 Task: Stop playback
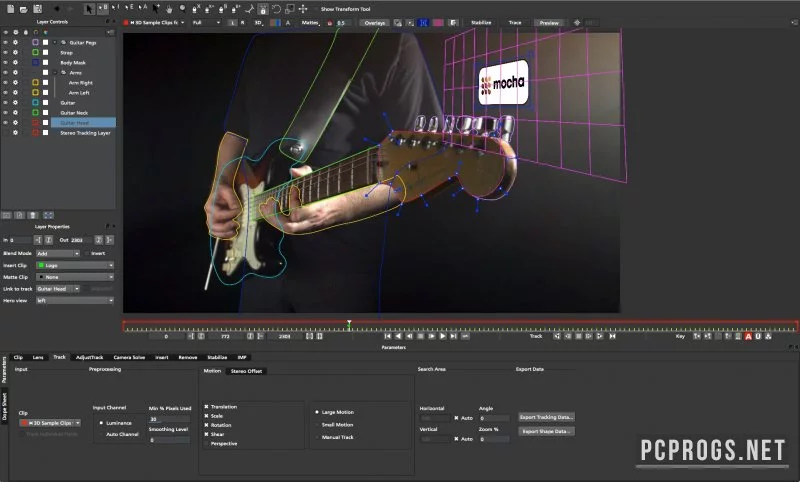coord(420,336)
